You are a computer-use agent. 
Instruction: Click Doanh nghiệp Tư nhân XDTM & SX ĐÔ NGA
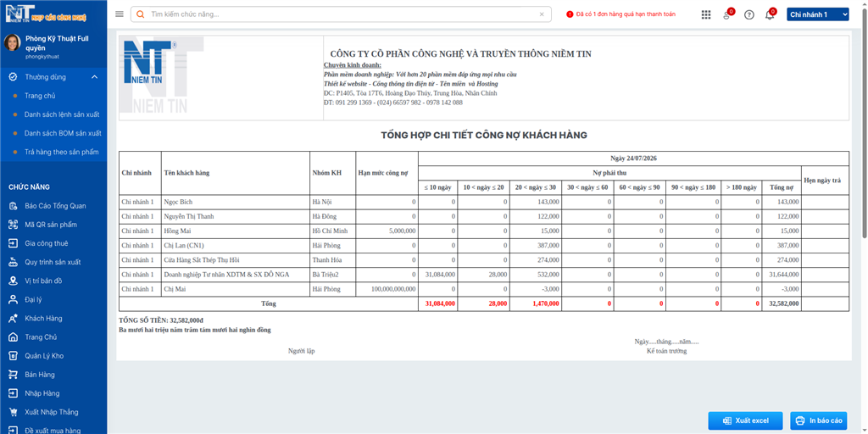(226, 274)
